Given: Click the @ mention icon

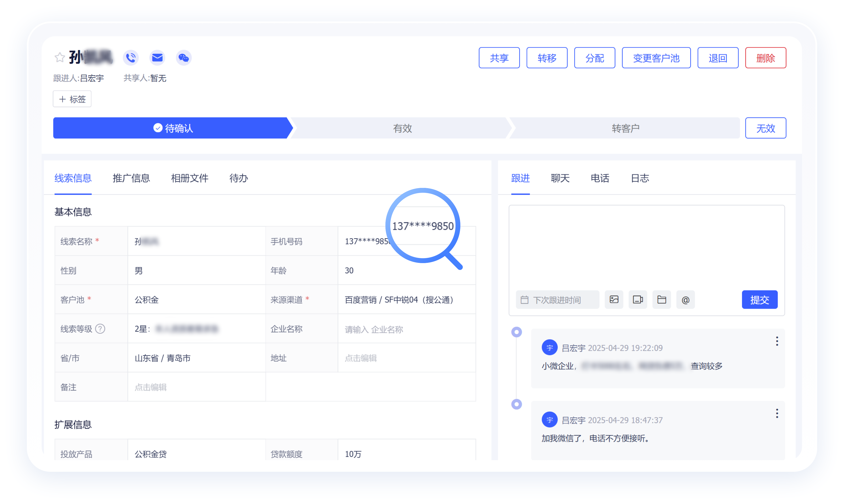Looking at the screenshot, I should tap(685, 300).
